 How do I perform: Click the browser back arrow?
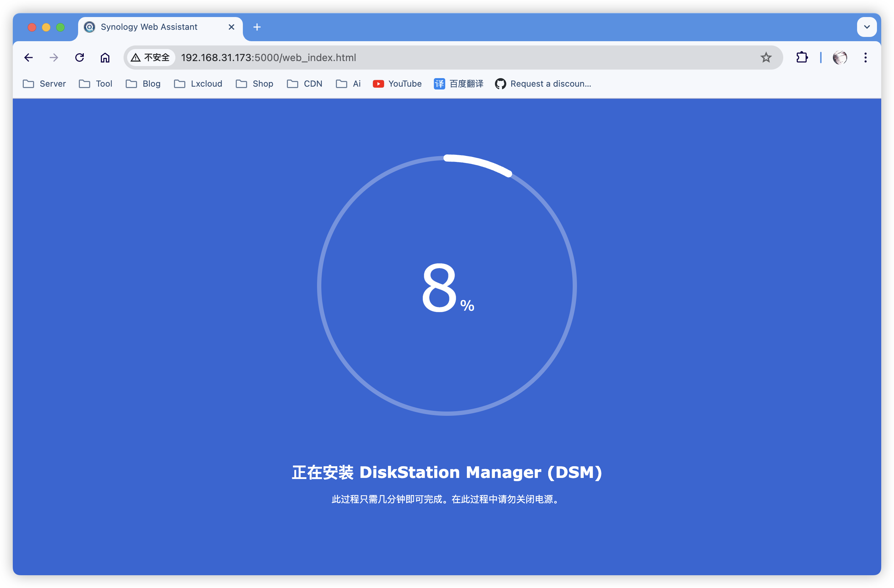tap(28, 58)
